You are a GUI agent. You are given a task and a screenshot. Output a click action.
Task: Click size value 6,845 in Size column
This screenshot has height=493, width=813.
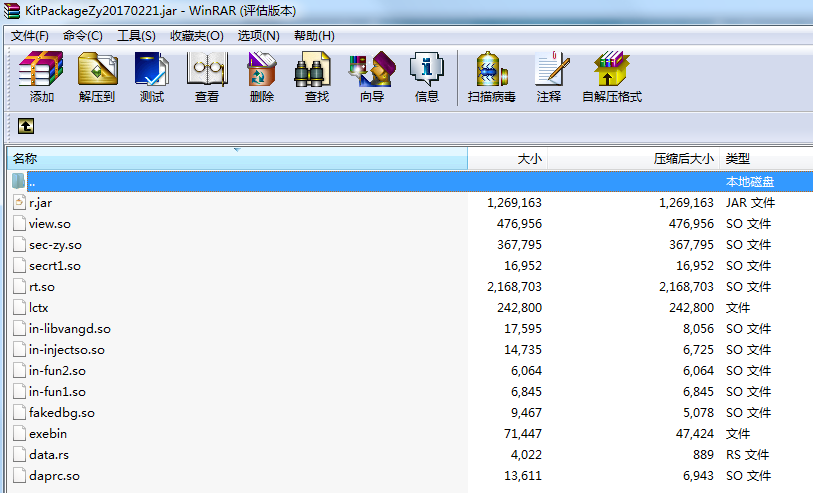[x=526, y=391]
